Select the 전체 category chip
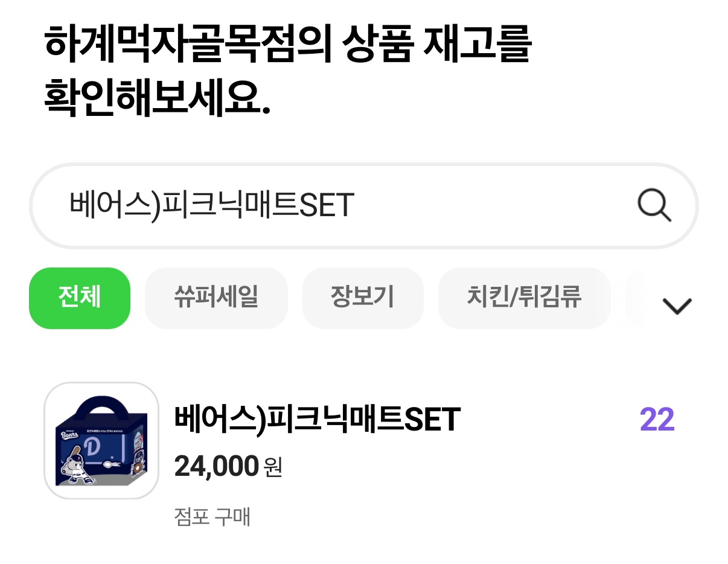728x564 pixels. [x=80, y=298]
